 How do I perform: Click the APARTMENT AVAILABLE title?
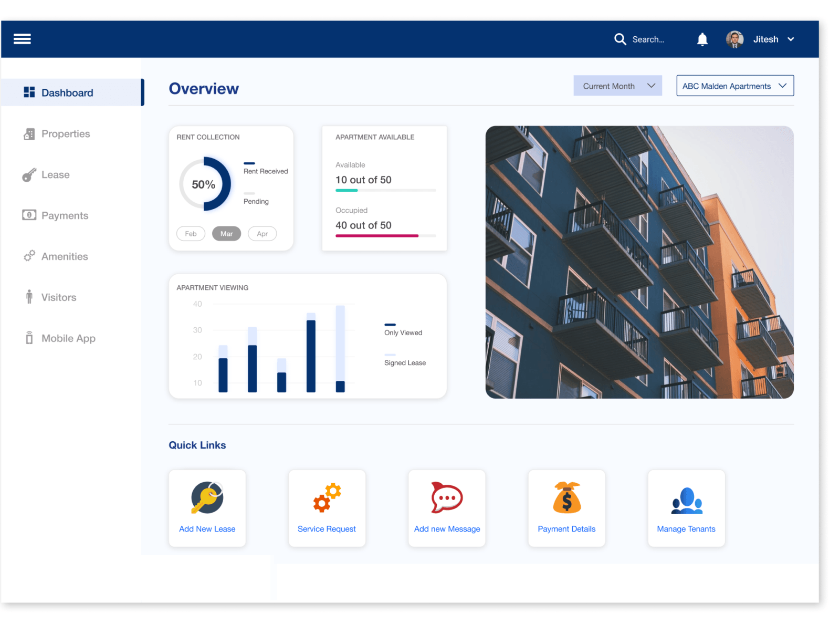click(375, 137)
